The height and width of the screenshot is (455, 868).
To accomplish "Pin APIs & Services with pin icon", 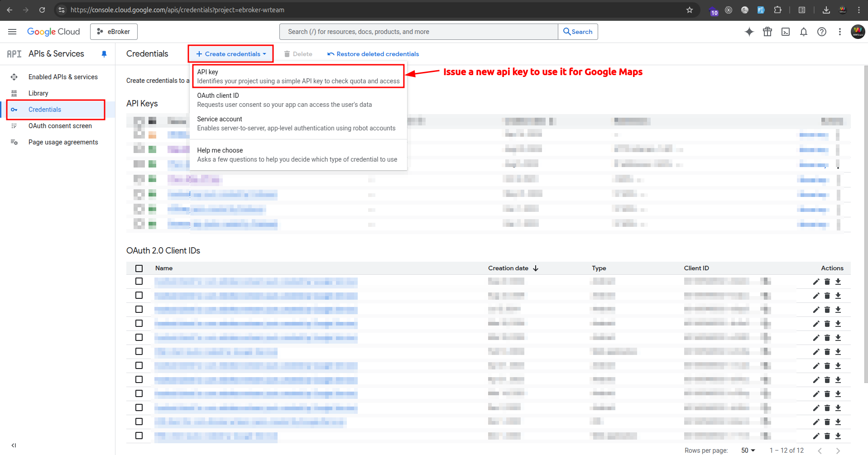I will point(104,54).
